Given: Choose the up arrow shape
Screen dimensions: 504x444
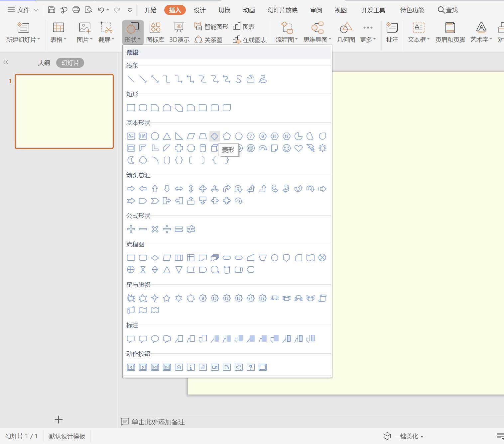Looking at the screenshot, I should tap(155, 189).
